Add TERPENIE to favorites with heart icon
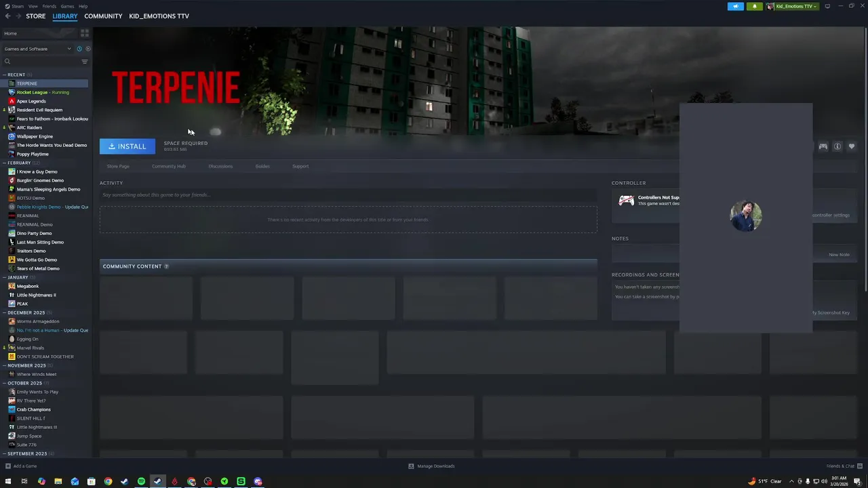 coord(852,146)
